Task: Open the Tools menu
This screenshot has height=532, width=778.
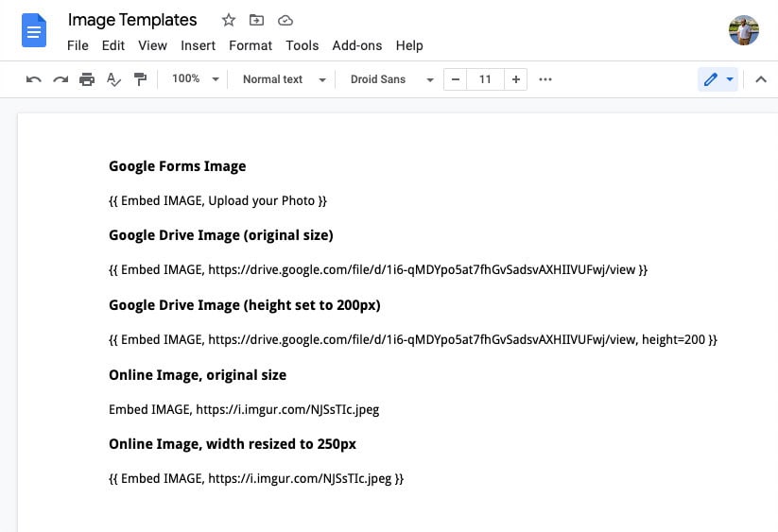Action: coord(303,45)
